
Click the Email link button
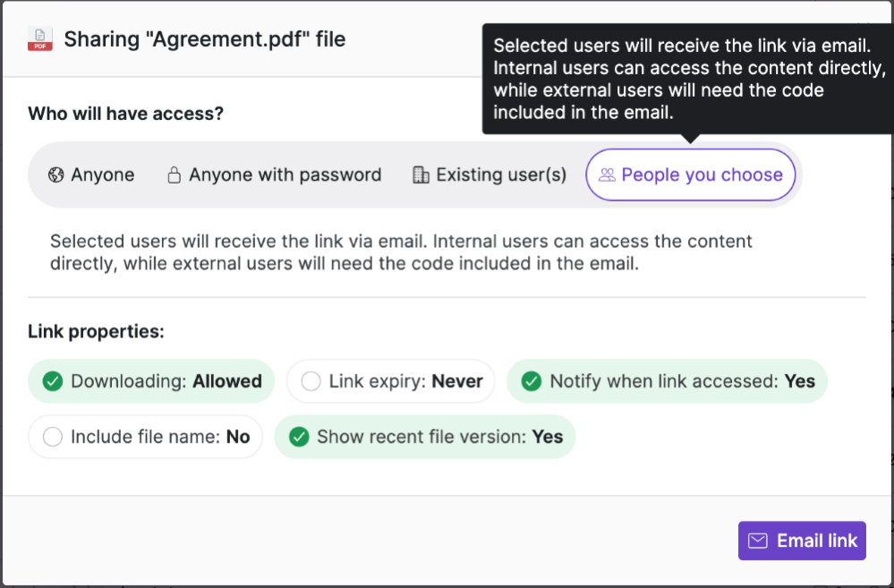point(802,541)
